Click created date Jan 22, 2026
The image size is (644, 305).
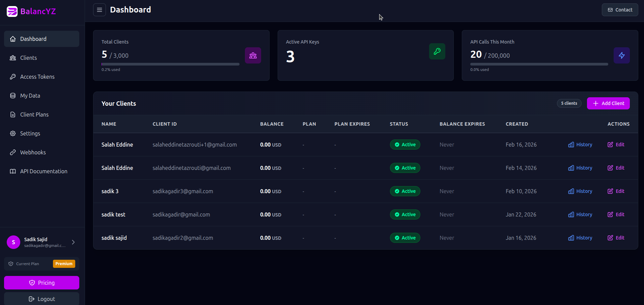(521, 214)
